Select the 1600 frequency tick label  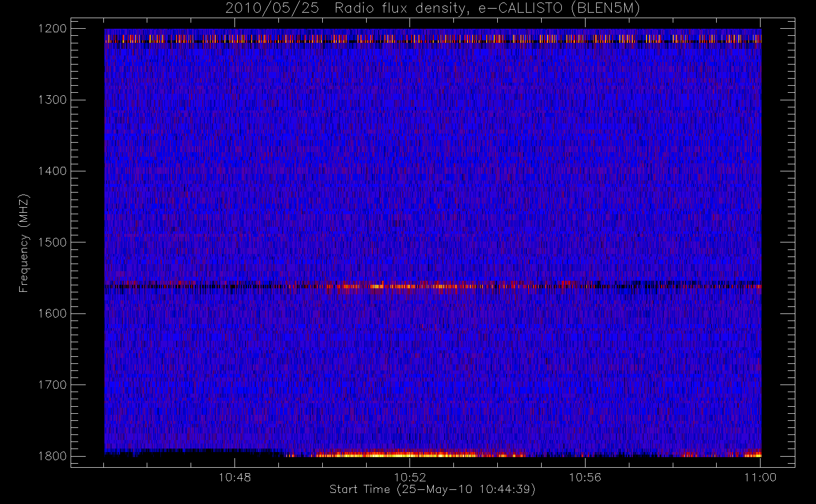click(52, 313)
